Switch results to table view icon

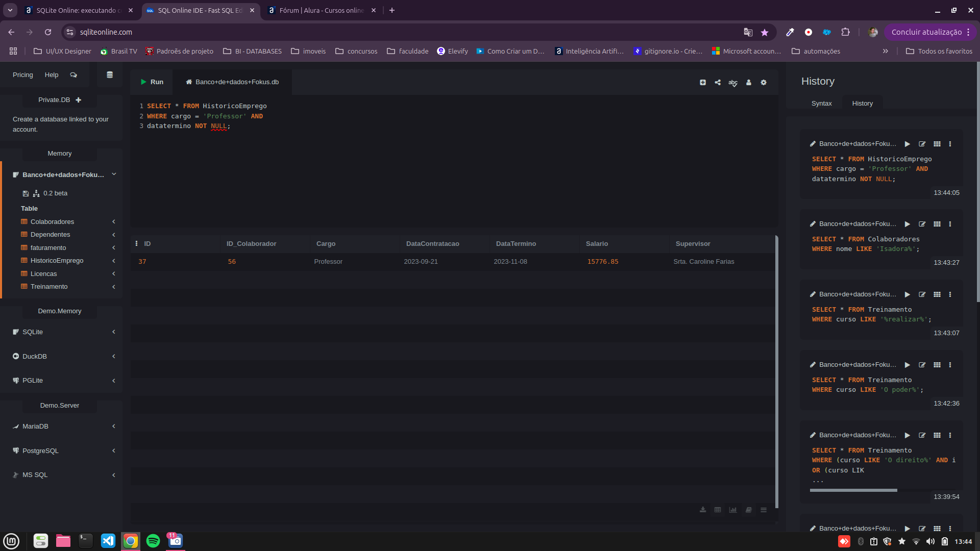[x=718, y=510]
